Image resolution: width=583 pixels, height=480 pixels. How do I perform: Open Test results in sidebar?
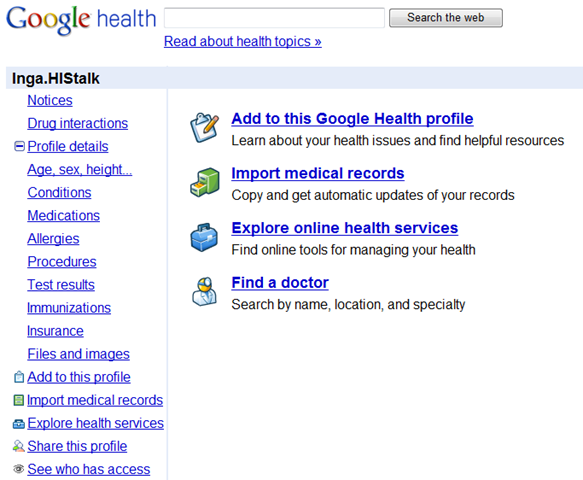pyautogui.click(x=61, y=285)
